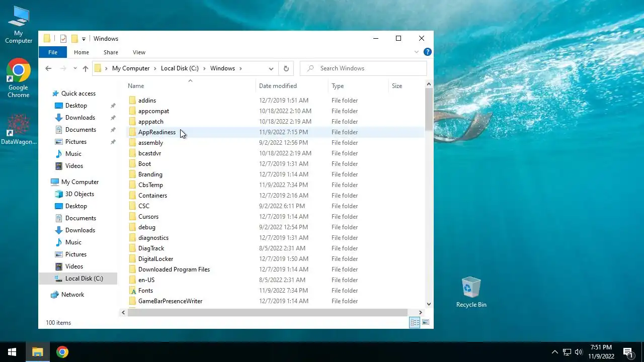
Task: Select the CSC folder icon
Action: click(x=132, y=206)
